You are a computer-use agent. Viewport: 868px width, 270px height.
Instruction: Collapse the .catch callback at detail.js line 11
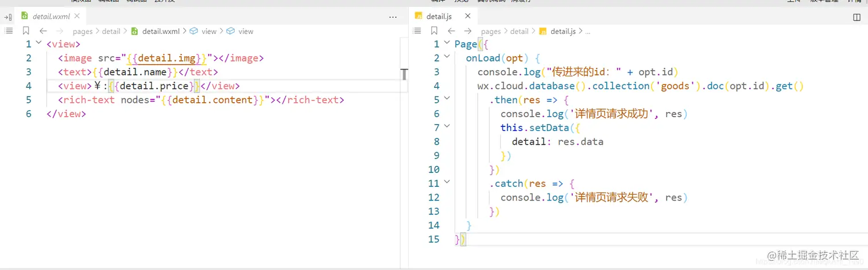(x=447, y=182)
